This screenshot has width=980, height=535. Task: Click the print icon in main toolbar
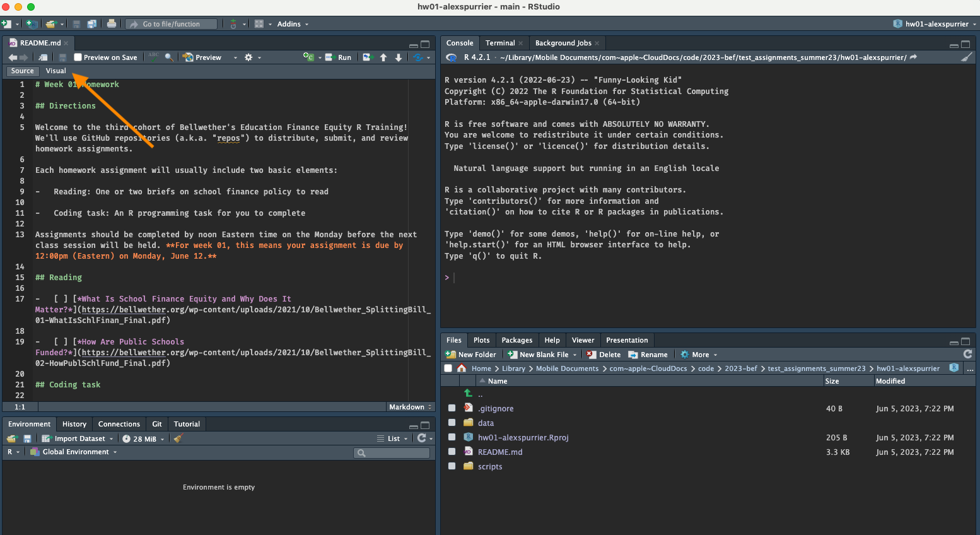coord(112,24)
